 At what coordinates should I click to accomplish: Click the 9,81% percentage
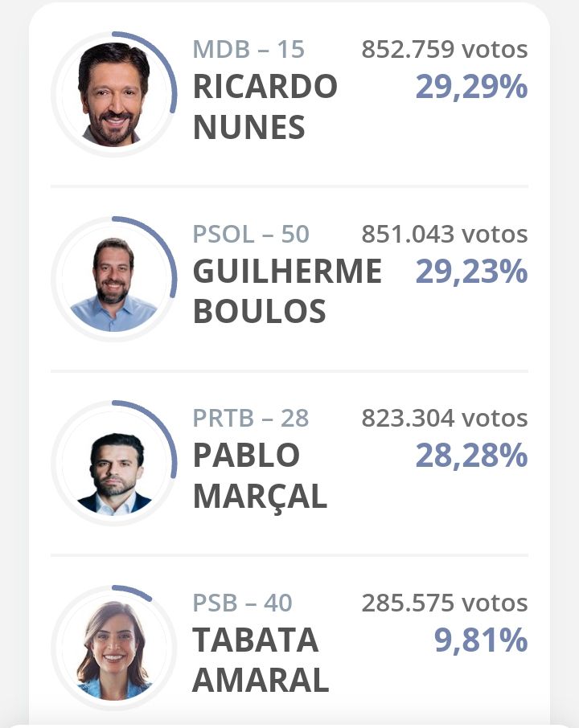(481, 641)
